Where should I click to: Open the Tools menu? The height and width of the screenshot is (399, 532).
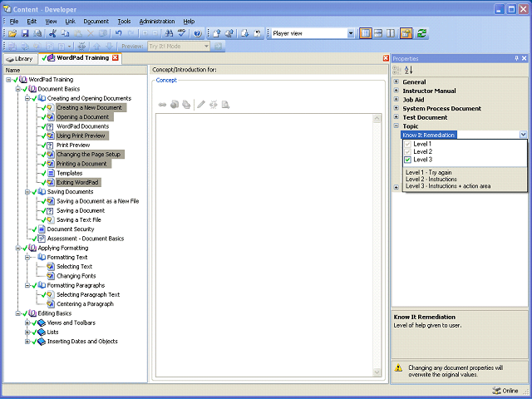pyautogui.click(x=124, y=22)
